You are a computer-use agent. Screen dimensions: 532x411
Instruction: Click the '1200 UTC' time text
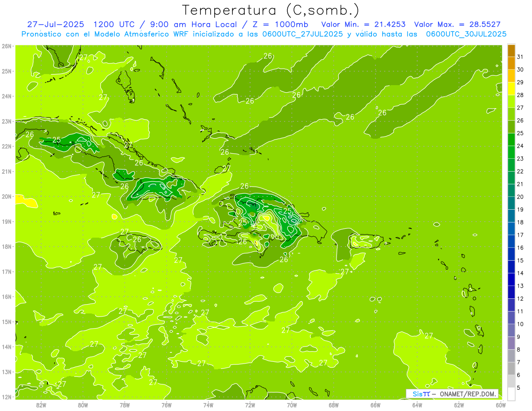[x=115, y=24]
